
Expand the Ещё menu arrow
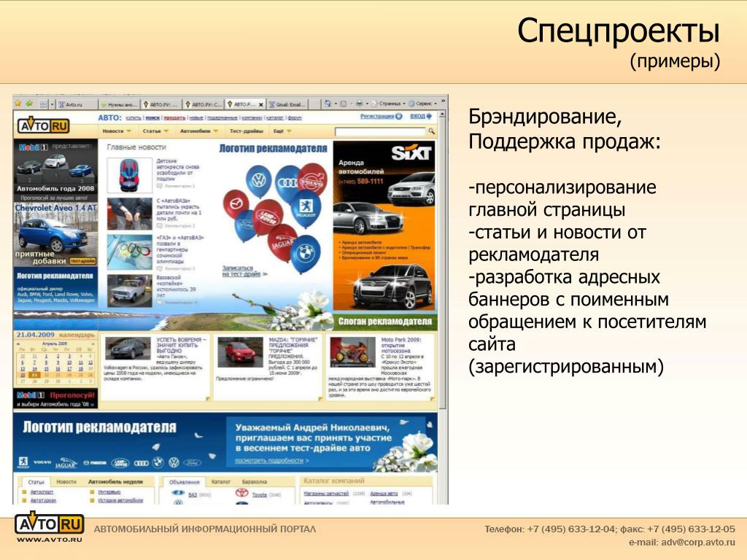(x=289, y=131)
